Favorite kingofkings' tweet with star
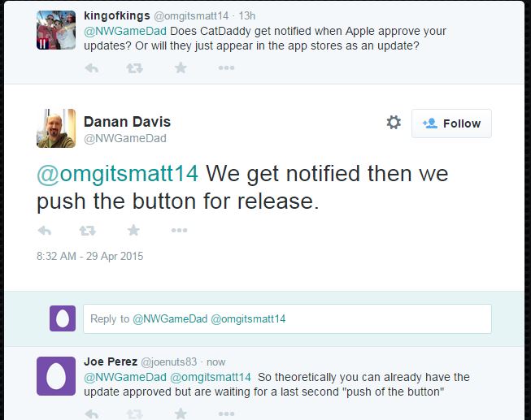The height and width of the screenshot is (420, 531). 181,68
